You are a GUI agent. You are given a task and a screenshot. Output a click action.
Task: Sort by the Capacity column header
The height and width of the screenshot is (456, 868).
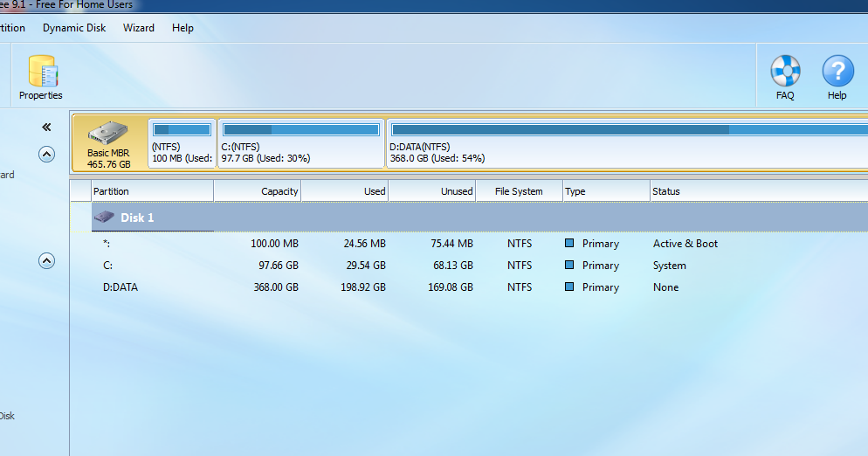click(x=258, y=191)
